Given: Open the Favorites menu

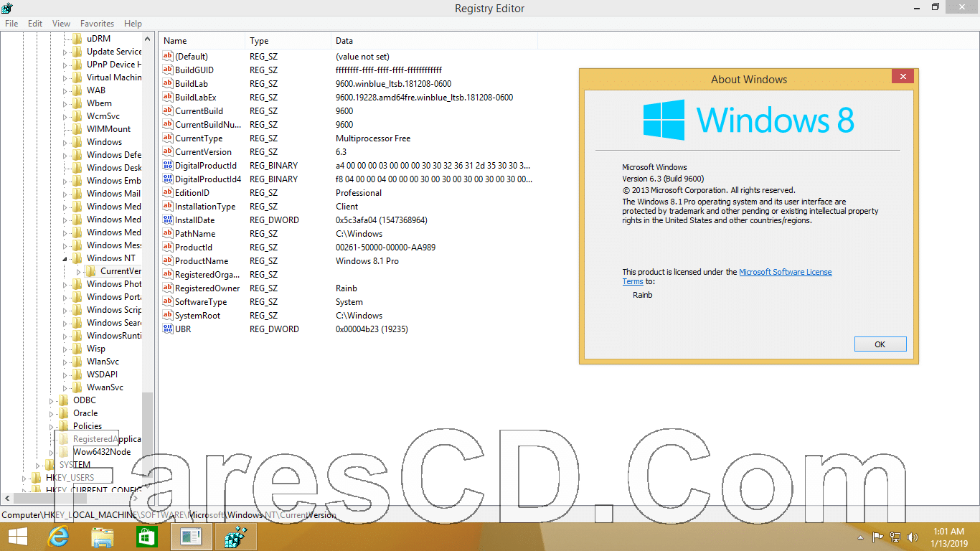Looking at the screenshot, I should tap(97, 24).
